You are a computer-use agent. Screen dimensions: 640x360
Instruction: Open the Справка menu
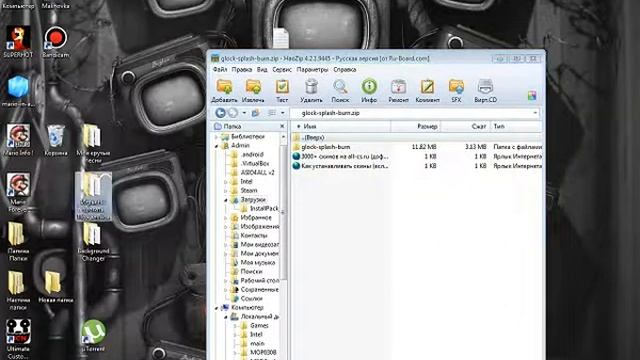click(x=344, y=70)
